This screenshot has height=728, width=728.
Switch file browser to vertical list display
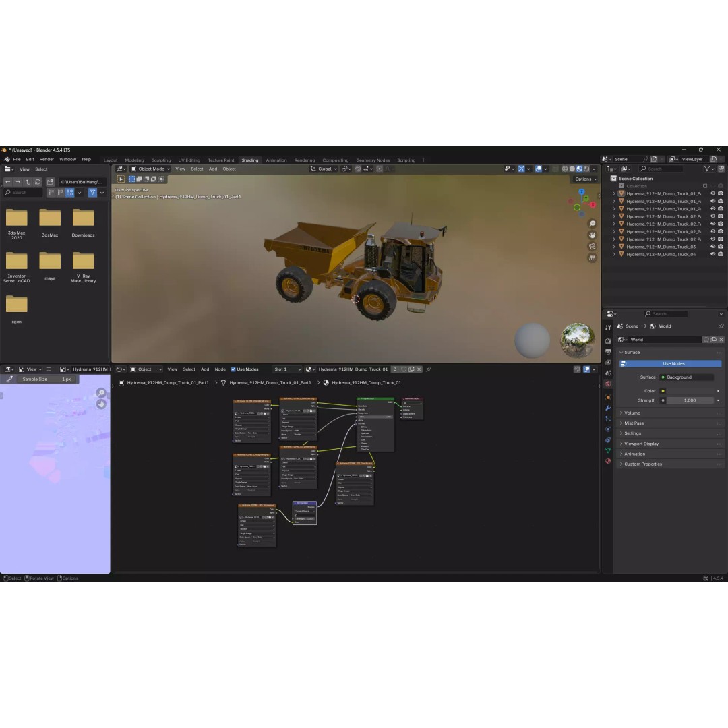click(51, 193)
